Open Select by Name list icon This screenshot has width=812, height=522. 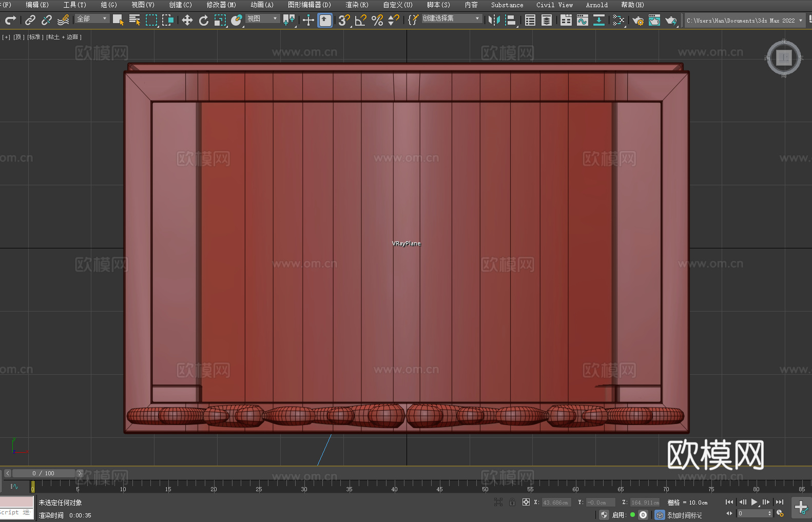click(x=134, y=20)
